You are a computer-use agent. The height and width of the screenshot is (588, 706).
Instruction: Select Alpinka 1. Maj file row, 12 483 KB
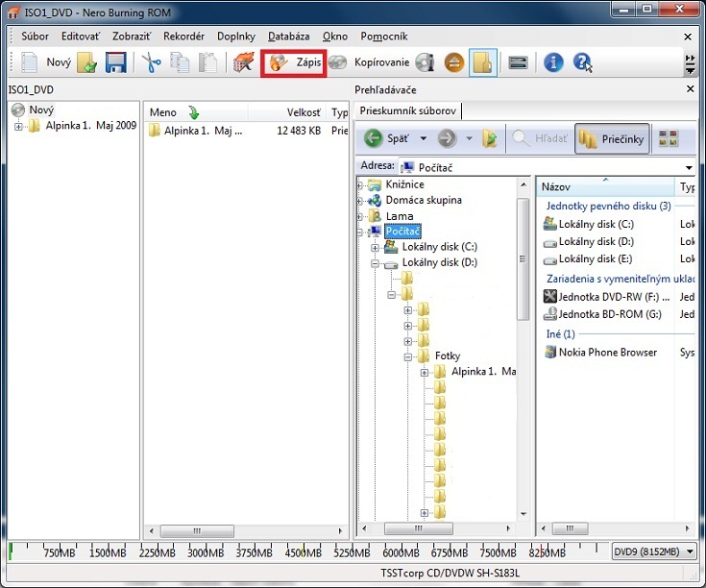[x=247, y=131]
